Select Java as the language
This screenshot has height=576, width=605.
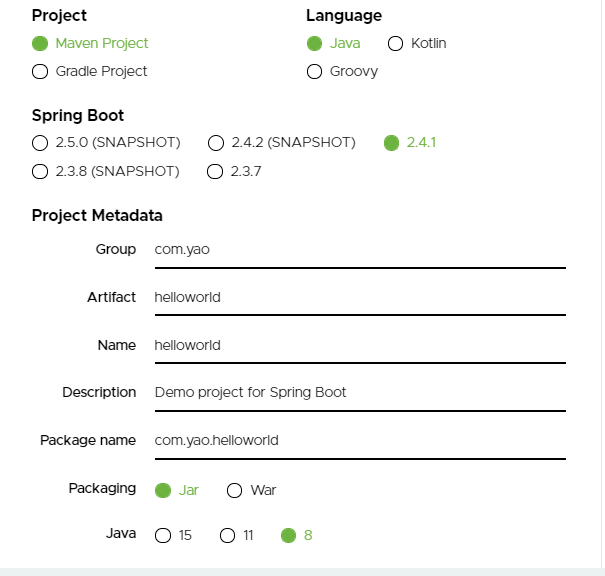coord(314,44)
